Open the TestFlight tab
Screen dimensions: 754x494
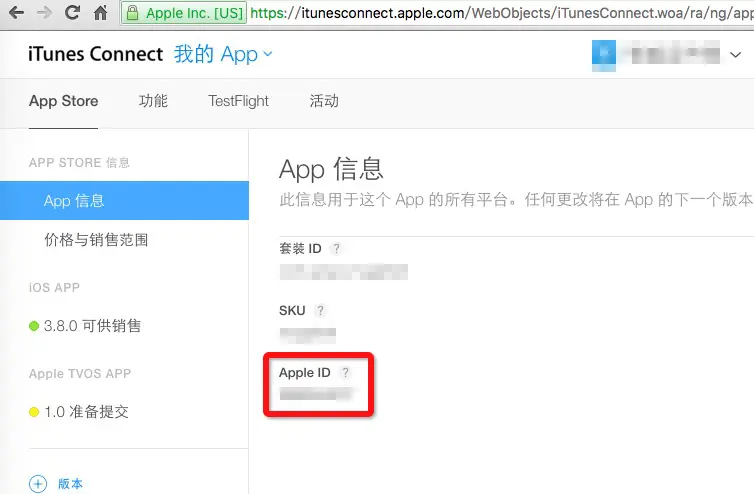[x=239, y=101]
